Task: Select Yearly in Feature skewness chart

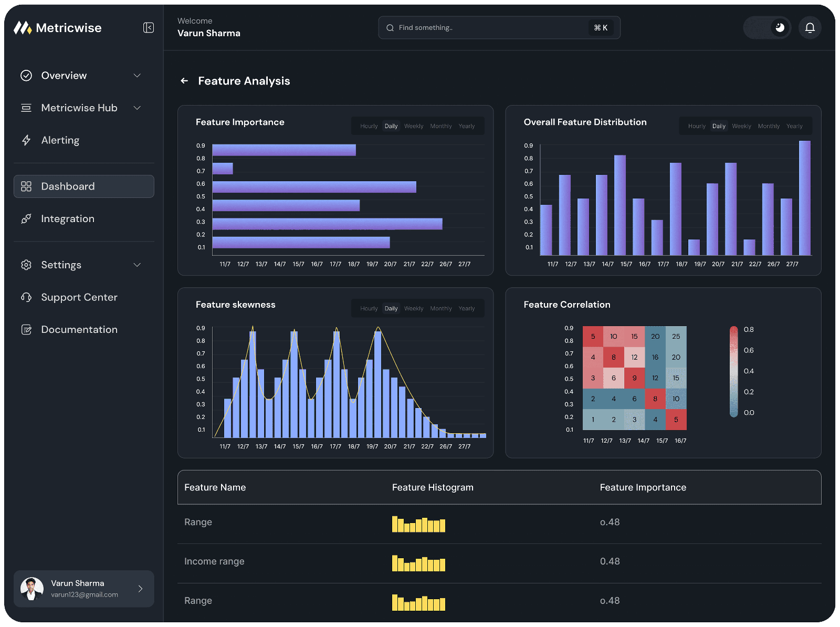Action: [x=467, y=309]
